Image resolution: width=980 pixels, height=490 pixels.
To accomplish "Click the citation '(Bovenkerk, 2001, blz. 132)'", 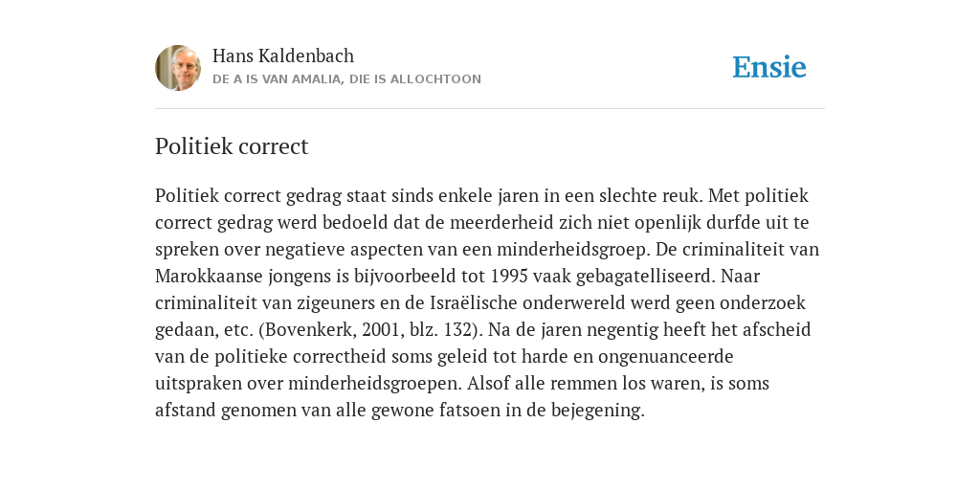I will pos(367,330).
